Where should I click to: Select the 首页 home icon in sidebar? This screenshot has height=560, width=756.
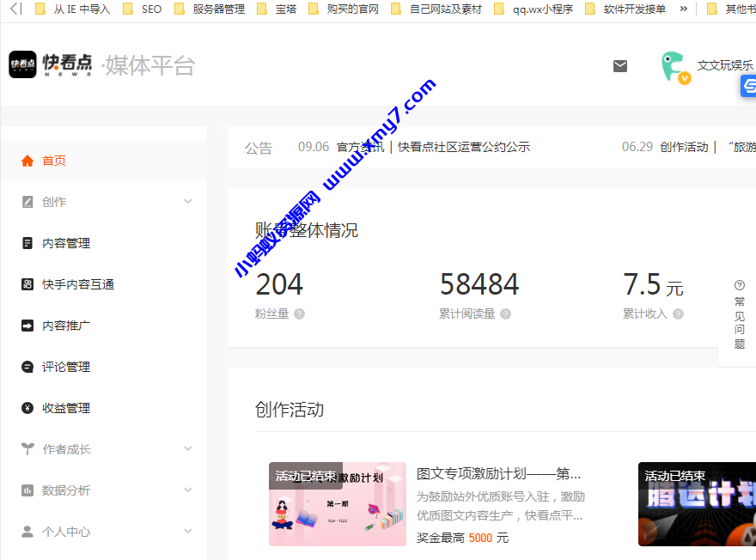[26, 160]
